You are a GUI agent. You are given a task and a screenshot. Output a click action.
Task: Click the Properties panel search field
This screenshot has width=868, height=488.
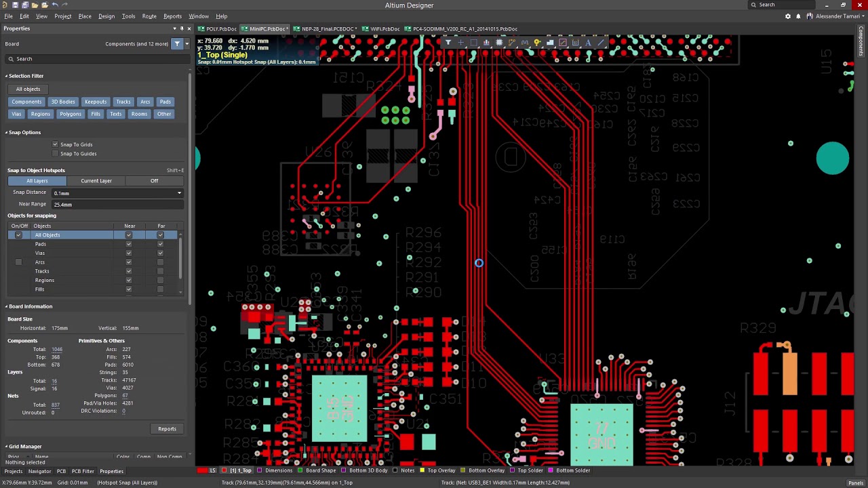click(x=96, y=59)
